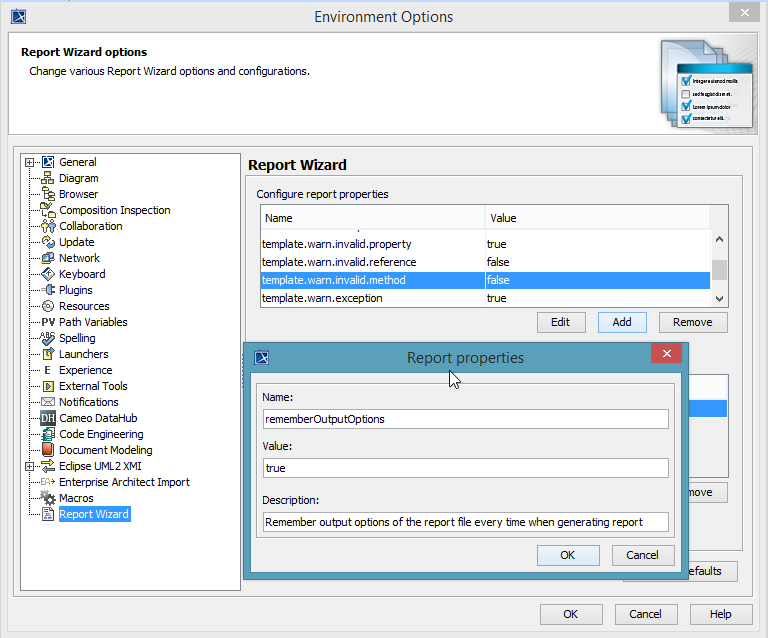Click OK in Report properties dialog

click(x=568, y=555)
